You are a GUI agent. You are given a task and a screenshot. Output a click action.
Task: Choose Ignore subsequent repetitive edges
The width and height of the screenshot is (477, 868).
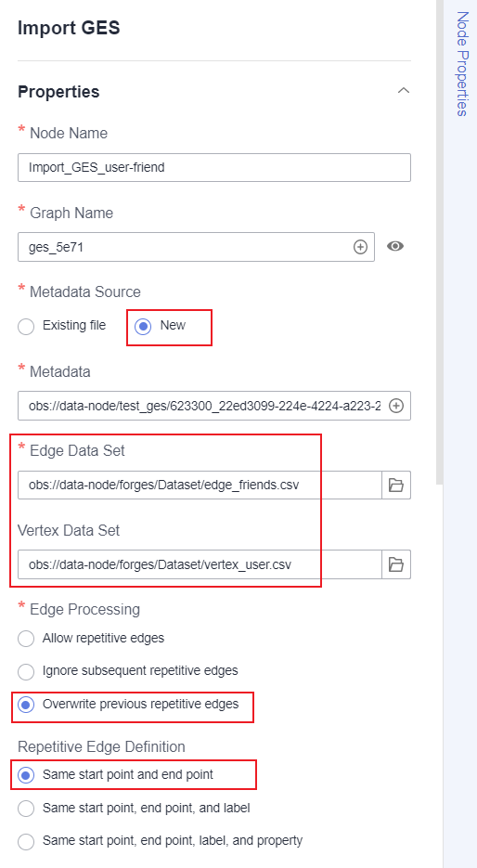[26, 671]
